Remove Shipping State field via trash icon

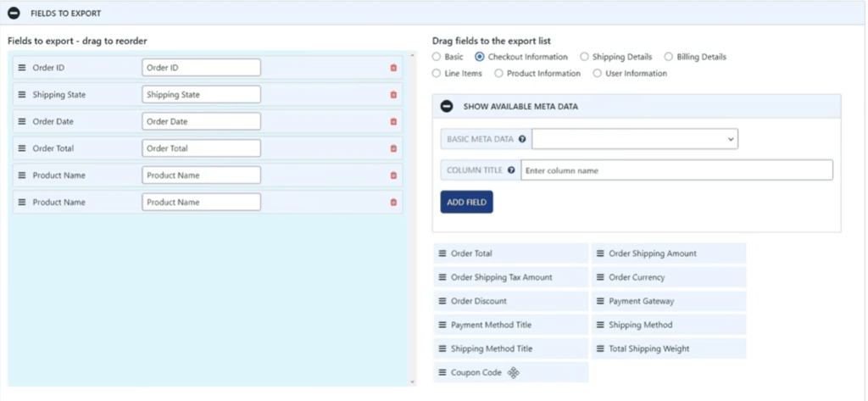(x=393, y=95)
